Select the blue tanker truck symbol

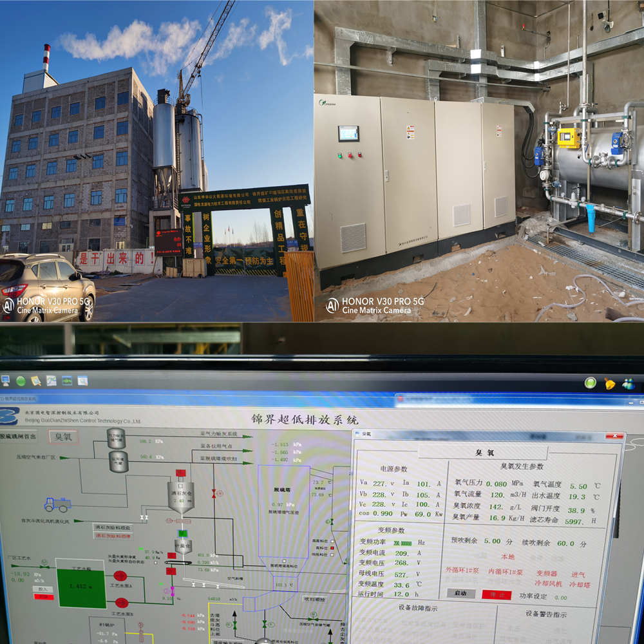click(x=57, y=505)
